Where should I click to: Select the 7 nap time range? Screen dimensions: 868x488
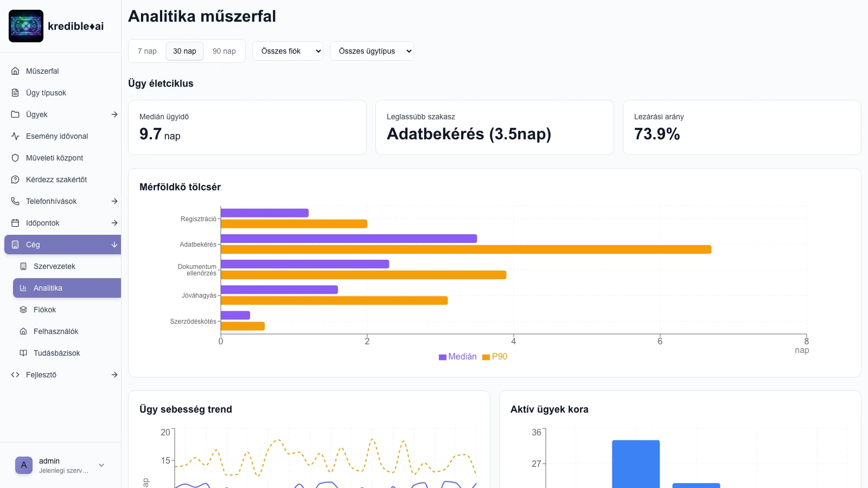tap(147, 51)
